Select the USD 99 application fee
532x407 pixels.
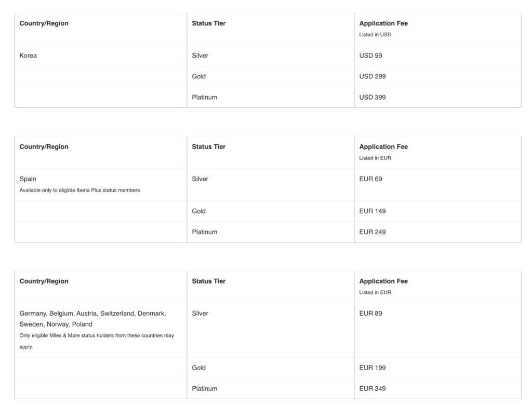coord(370,56)
